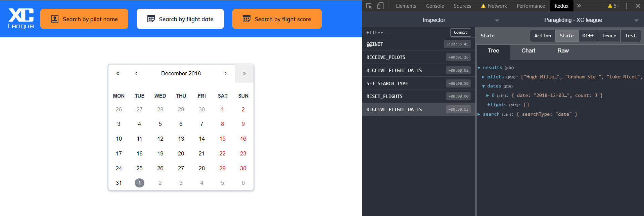The width and height of the screenshot is (644, 216).
Task: Switch the inspector to Trace view
Action: pyautogui.click(x=609, y=36)
